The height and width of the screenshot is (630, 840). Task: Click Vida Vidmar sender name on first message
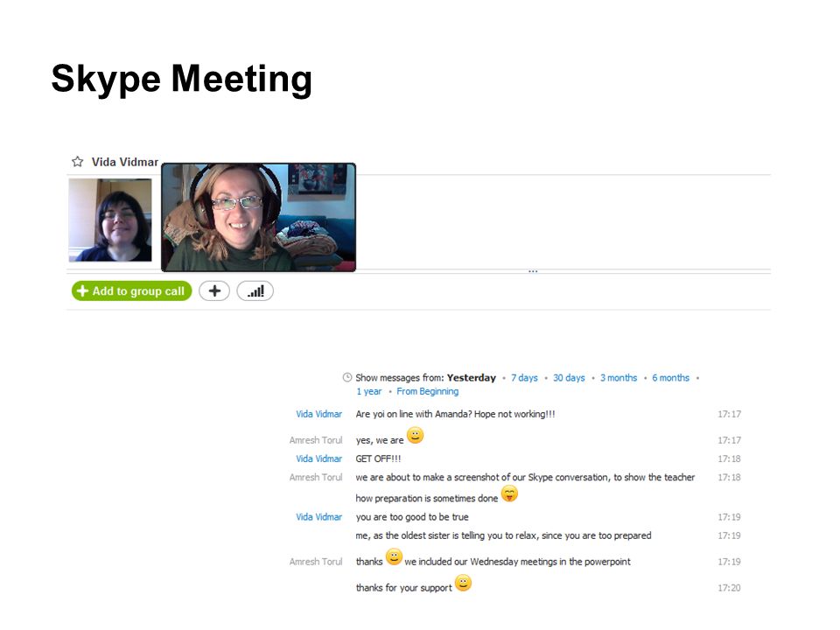click(x=318, y=414)
